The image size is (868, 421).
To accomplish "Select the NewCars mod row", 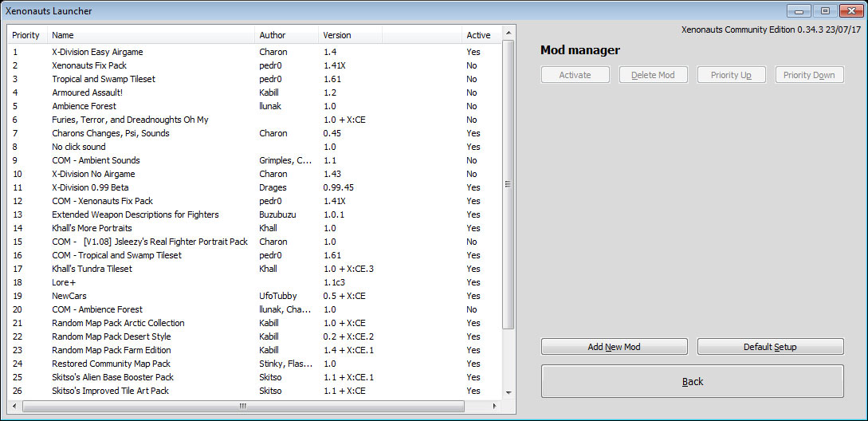I will (x=254, y=297).
